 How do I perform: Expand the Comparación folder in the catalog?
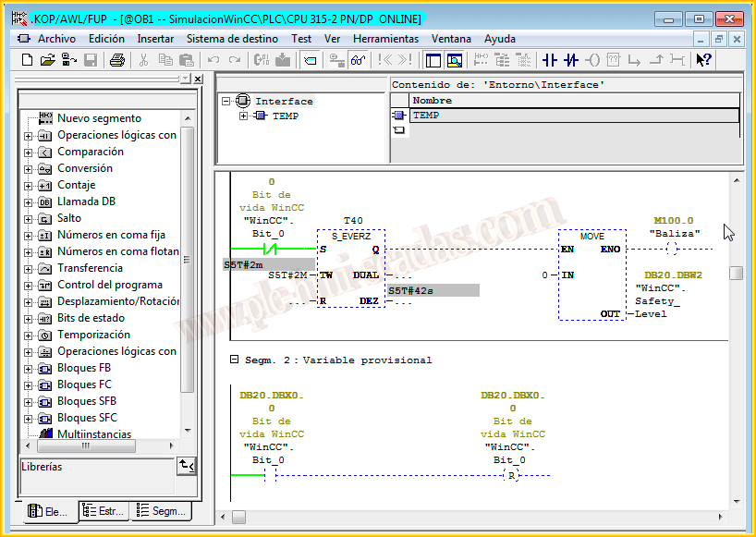point(29,153)
